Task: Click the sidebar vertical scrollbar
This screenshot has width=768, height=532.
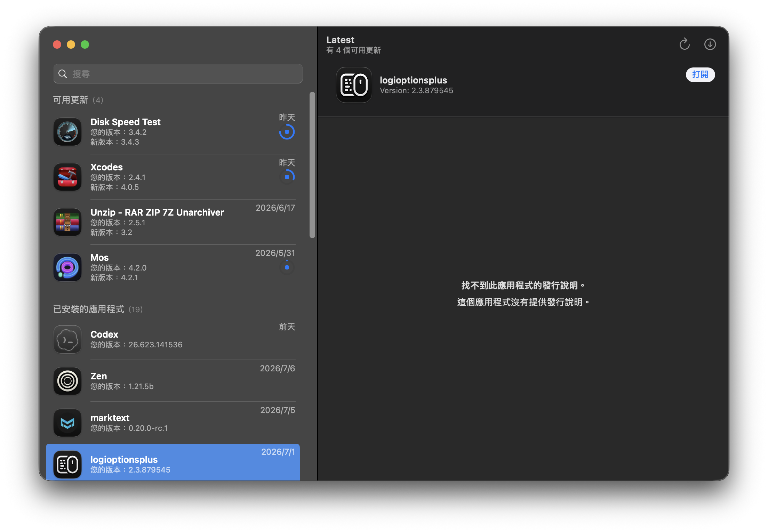Action: click(x=312, y=165)
